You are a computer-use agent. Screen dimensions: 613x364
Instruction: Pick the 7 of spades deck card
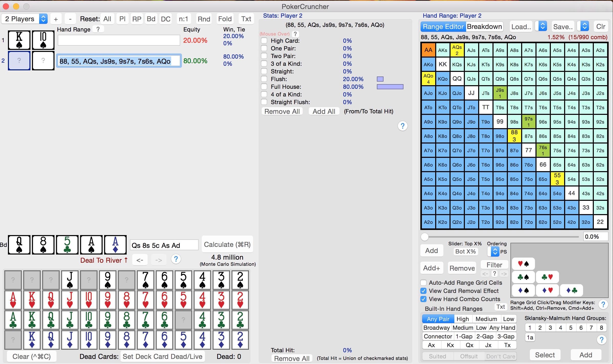pyautogui.click(x=146, y=280)
